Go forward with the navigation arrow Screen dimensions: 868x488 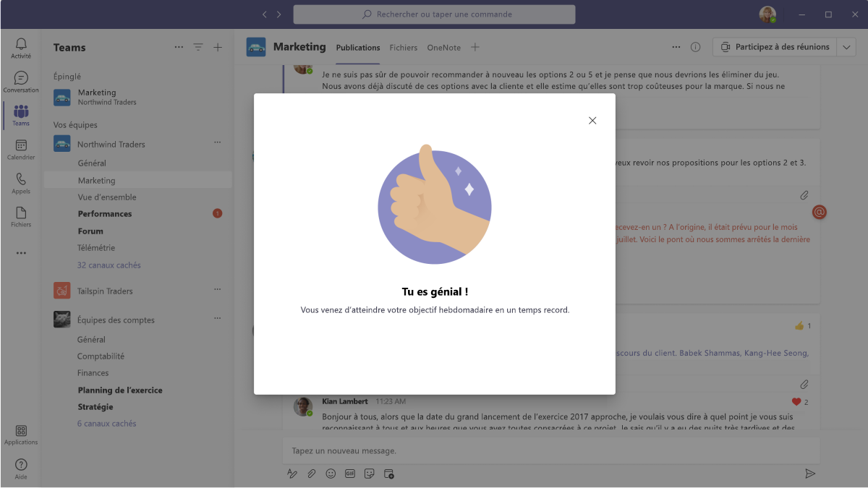click(x=279, y=14)
